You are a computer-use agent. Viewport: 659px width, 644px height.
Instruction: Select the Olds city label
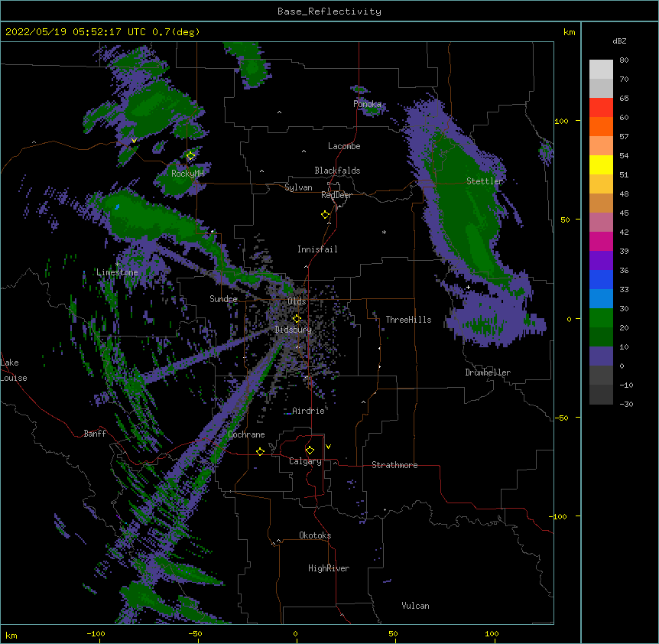297,301
